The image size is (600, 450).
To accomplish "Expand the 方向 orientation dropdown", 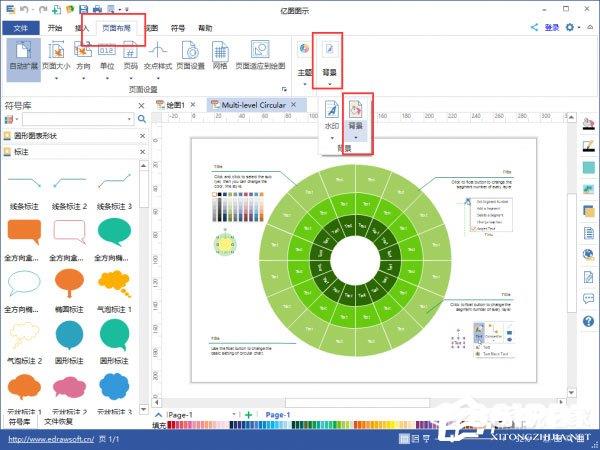I will point(83,78).
